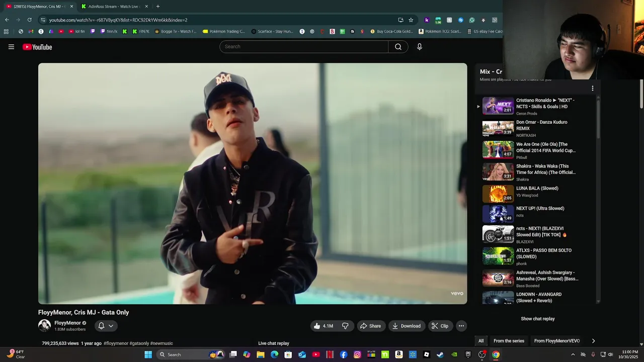Screen dimensions: 644x362
Task: Select the FloyyMenor YouTube browser tab
Action: (x=38, y=7)
